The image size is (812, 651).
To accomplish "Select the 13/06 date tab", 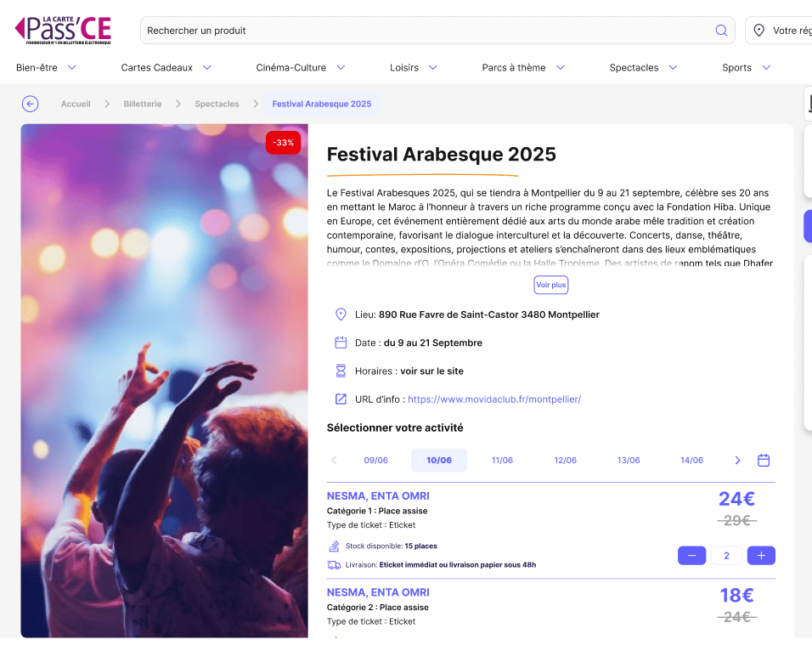I will 629,461.
